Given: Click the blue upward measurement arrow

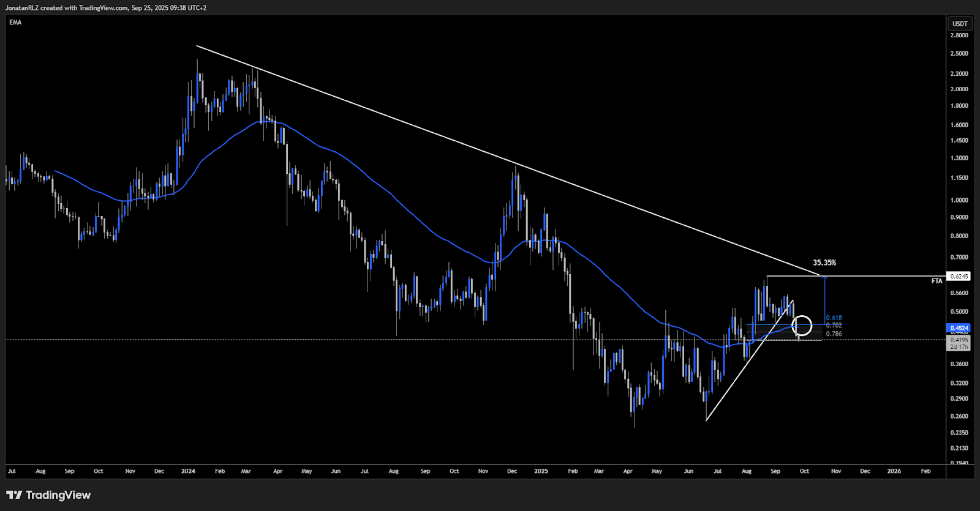Looking at the screenshot, I should click(x=824, y=299).
